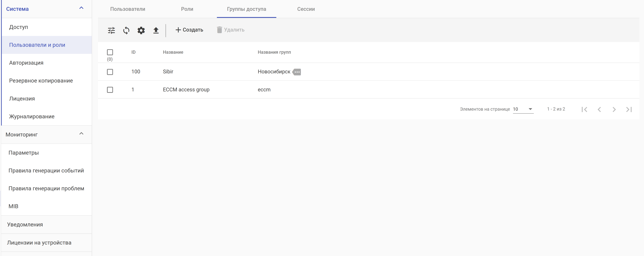Screen dimensions: 644x256
Task: Open the table filter settings icon
Action: 111,30
